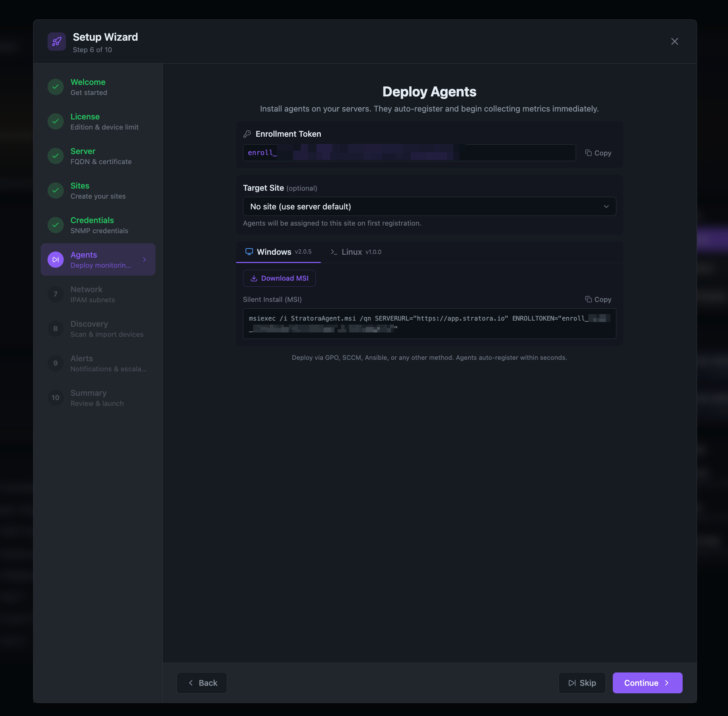
Task: Click the key icon next to Enrollment Token
Action: (x=248, y=133)
